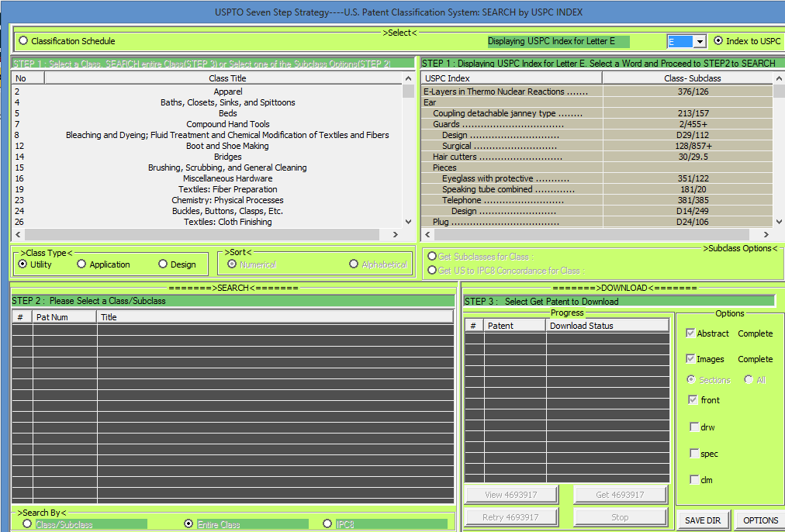Click USPC index right horizontal scroll arrow

[766, 234]
